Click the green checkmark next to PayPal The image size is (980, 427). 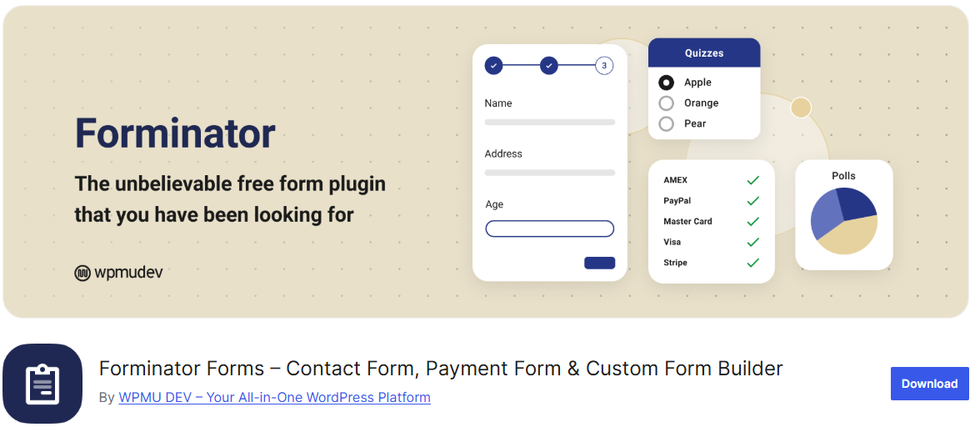pos(753,201)
